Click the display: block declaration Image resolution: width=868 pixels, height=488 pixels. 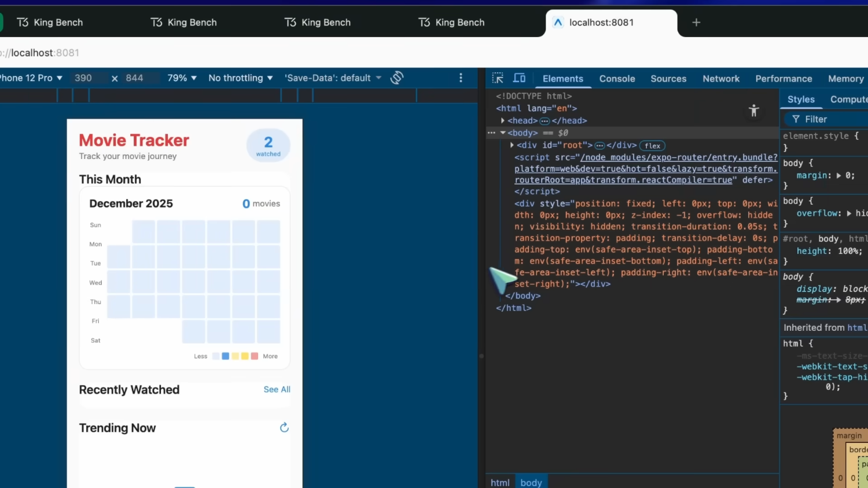[832, 289]
